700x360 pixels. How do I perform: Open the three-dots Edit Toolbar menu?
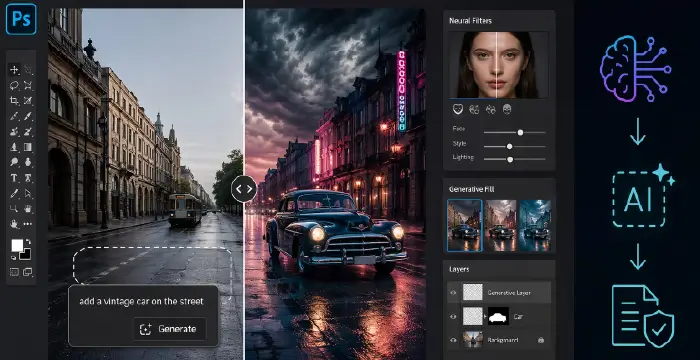coord(28,224)
